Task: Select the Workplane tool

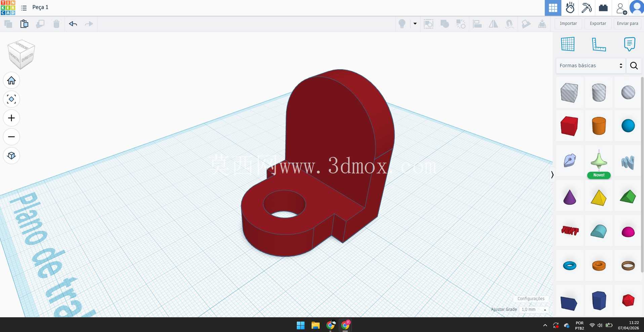Action: [568, 44]
